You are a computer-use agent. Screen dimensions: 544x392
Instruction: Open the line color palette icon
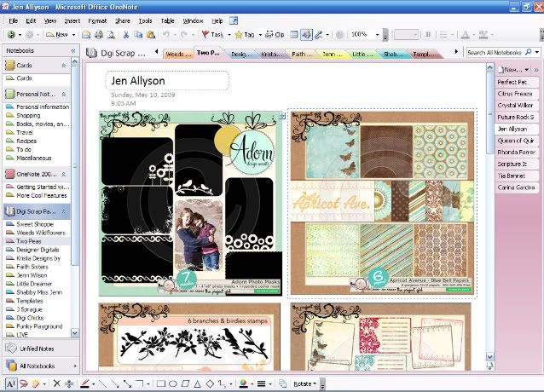point(244,383)
